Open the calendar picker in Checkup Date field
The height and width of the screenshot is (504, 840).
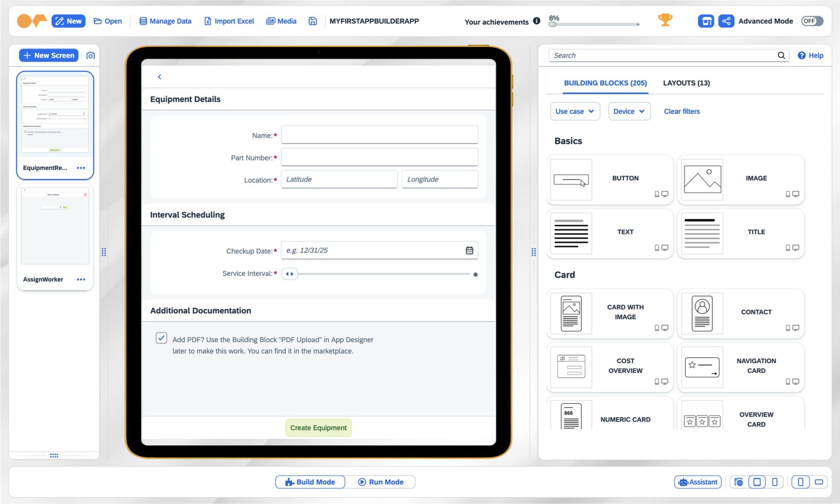coord(469,250)
